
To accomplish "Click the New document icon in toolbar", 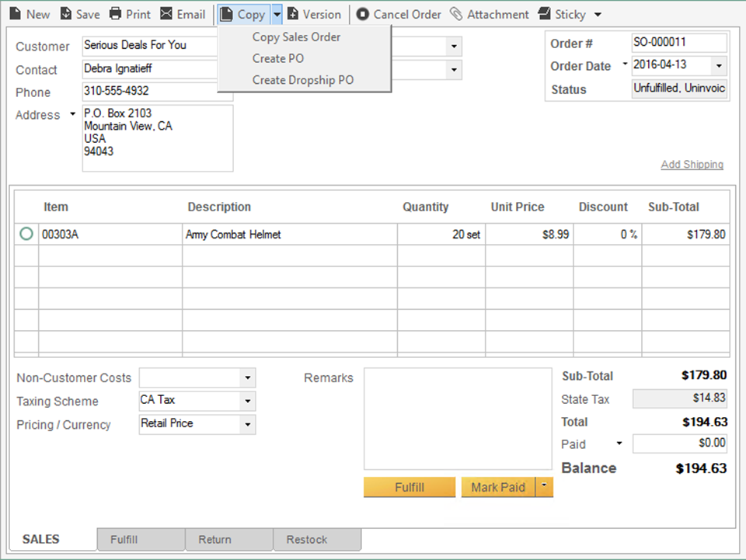I will 15,14.
